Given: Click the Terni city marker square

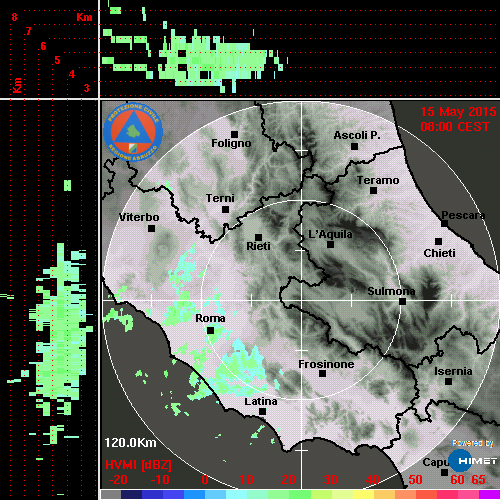Looking at the screenshot, I should click(225, 209).
